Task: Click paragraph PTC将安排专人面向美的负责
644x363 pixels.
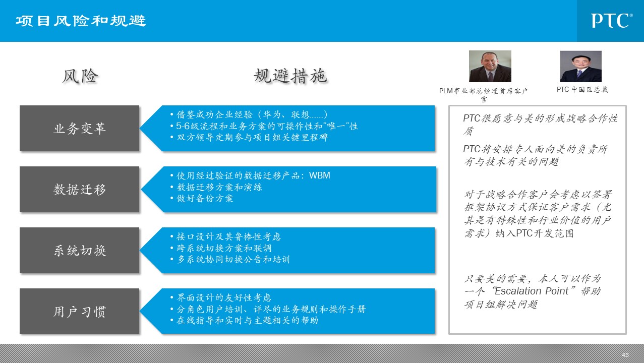Action: click(536, 155)
